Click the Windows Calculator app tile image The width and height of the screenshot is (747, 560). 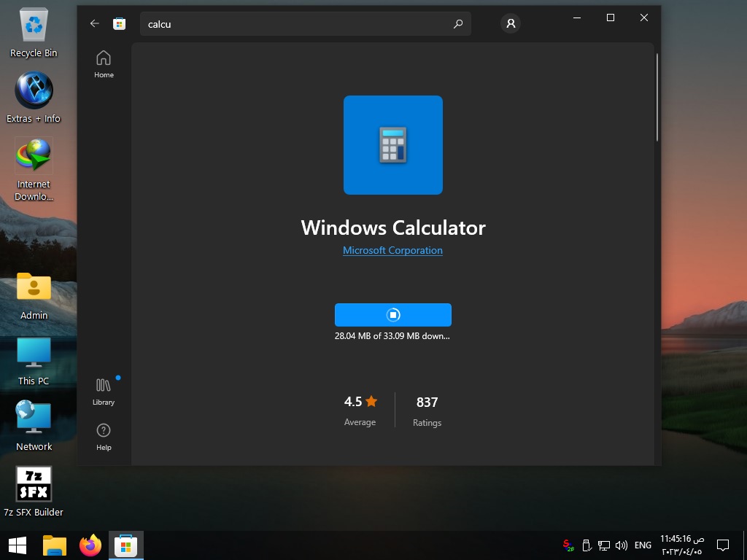[x=393, y=145]
